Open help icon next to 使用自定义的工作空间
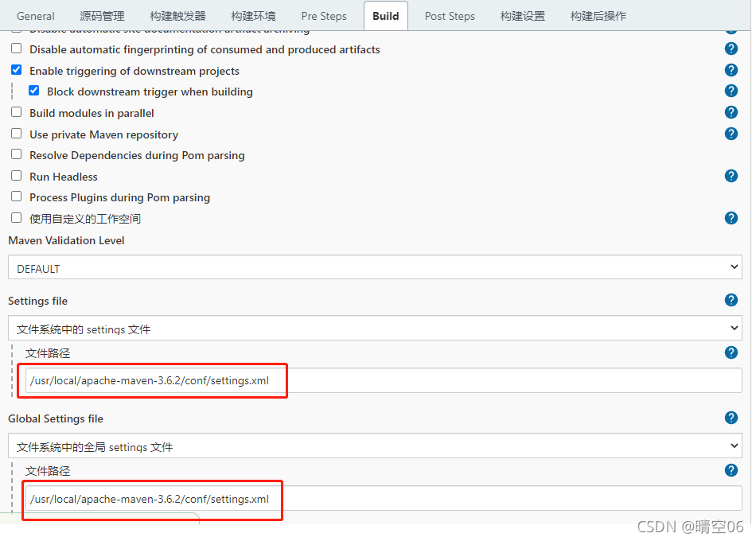The image size is (756, 541). pos(731,219)
